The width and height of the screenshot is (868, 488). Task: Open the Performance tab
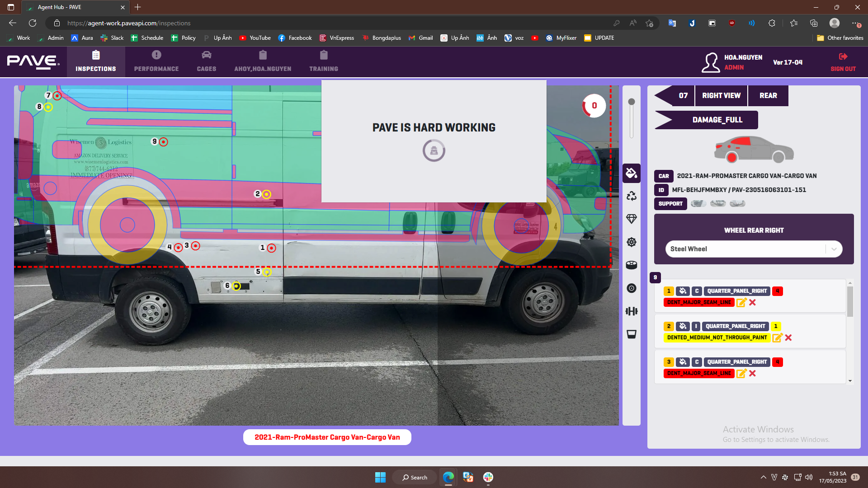(x=156, y=61)
